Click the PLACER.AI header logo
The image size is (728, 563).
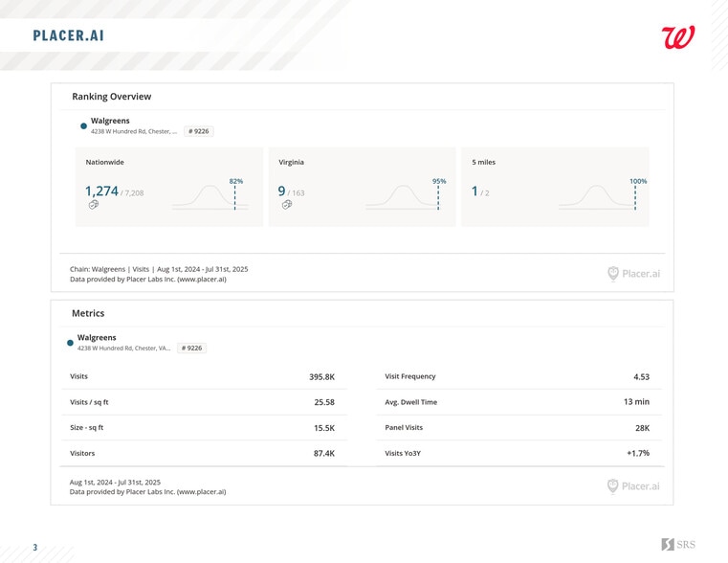[68, 36]
